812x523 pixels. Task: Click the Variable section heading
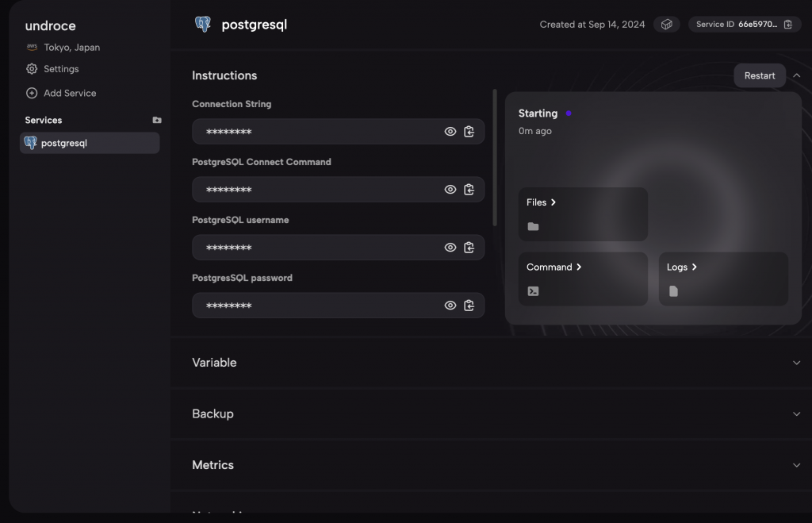tap(214, 363)
